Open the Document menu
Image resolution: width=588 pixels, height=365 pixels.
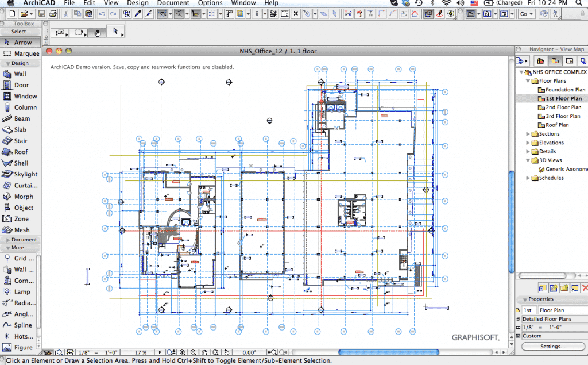[x=173, y=3]
